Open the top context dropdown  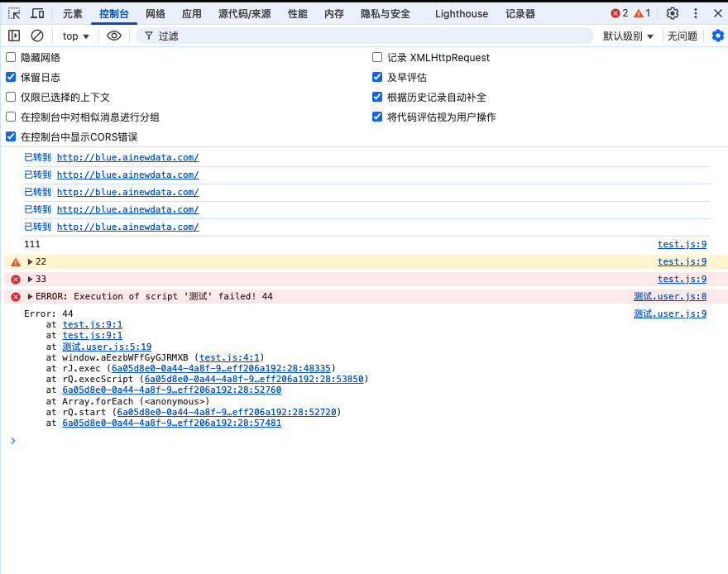(75, 36)
